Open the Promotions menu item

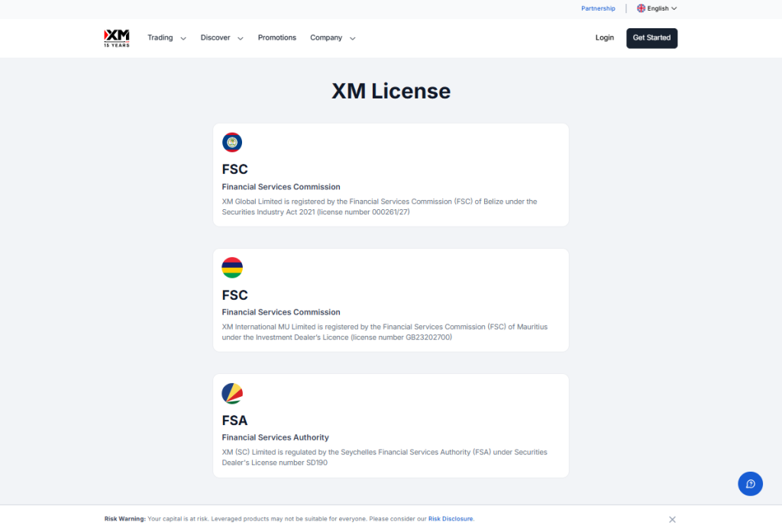(276, 37)
